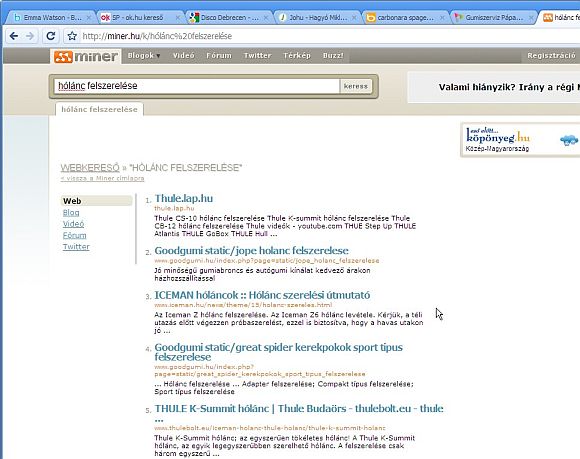Image resolution: width=580 pixels, height=459 pixels.
Task: Open the Thule.lap.hu search result
Action: [x=183, y=198]
